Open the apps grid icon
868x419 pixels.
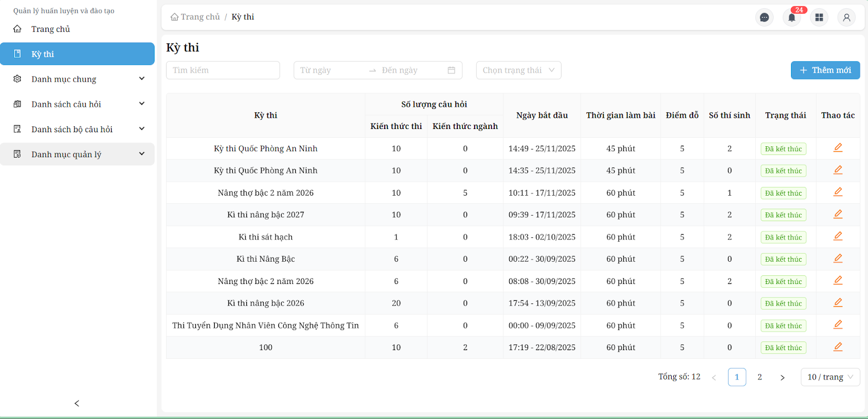819,17
